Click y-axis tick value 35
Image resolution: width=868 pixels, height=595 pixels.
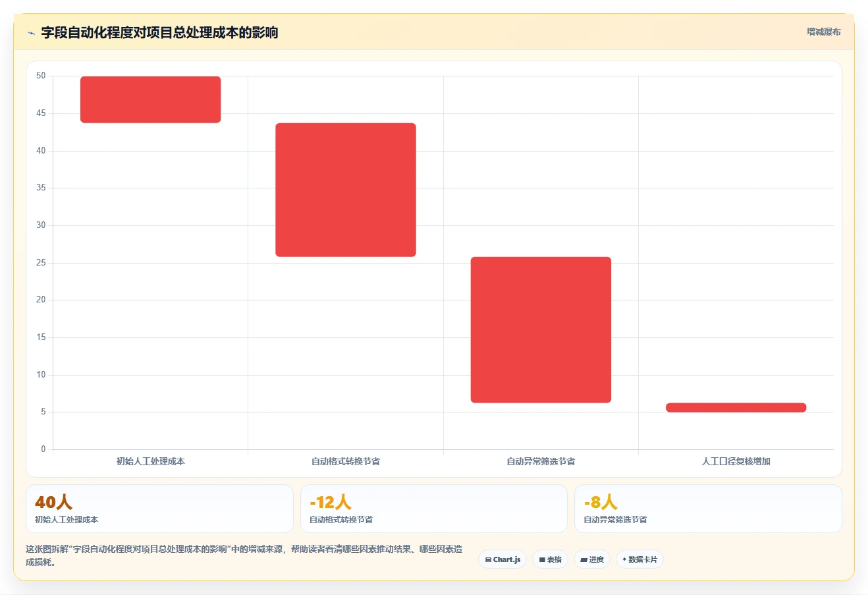[x=41, y=188]
